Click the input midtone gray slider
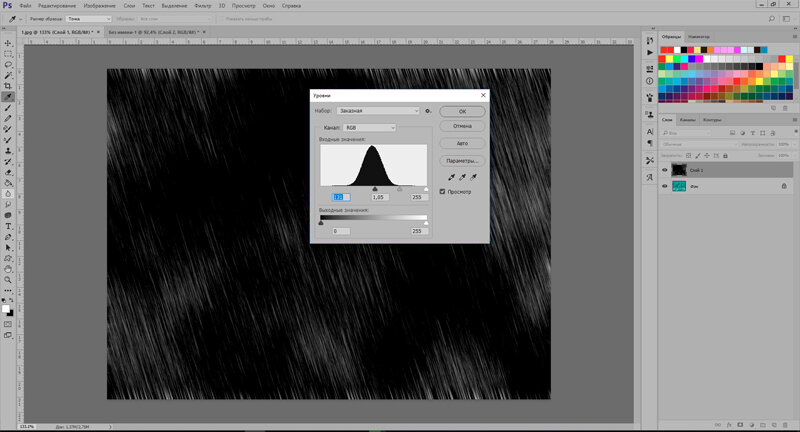Screen dimensions: 800x432 (399, 189)
